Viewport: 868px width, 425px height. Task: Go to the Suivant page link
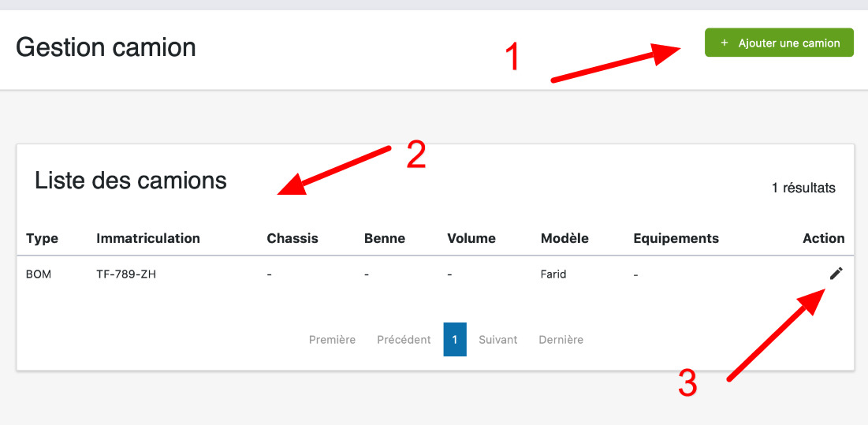[x=498, y=340]
